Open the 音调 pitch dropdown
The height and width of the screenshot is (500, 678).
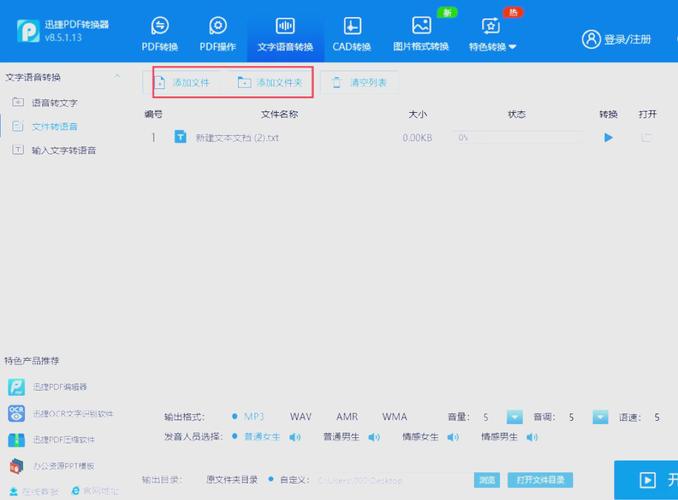(600, 417)
